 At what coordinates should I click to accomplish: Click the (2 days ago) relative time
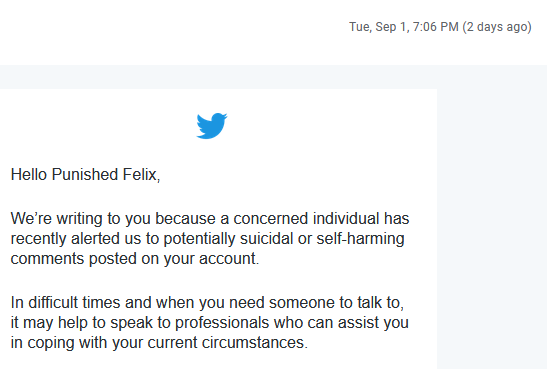[497, 27]
